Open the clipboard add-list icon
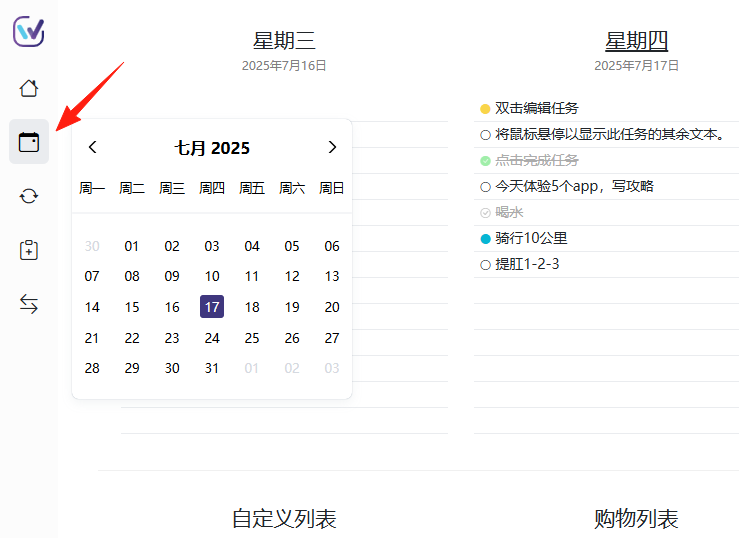The image size is (739, 538). tap(29, 250)
